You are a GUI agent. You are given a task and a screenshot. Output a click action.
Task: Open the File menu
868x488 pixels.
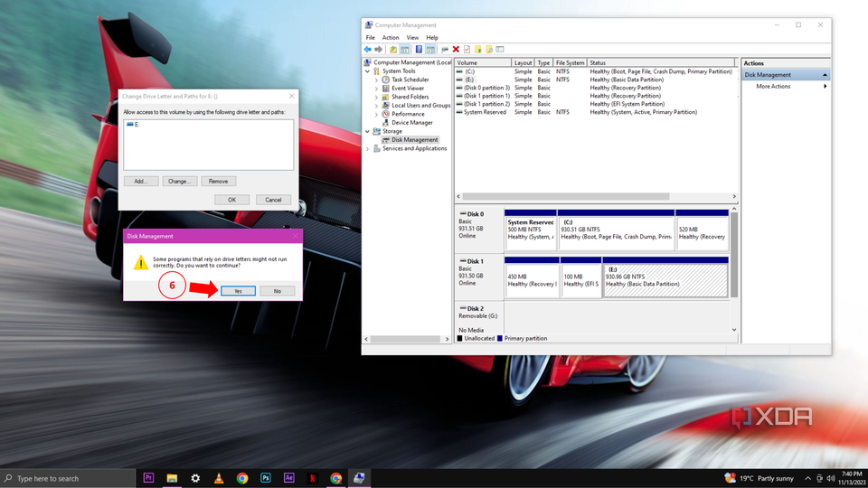pyautogui.click(x=371, y=38)
